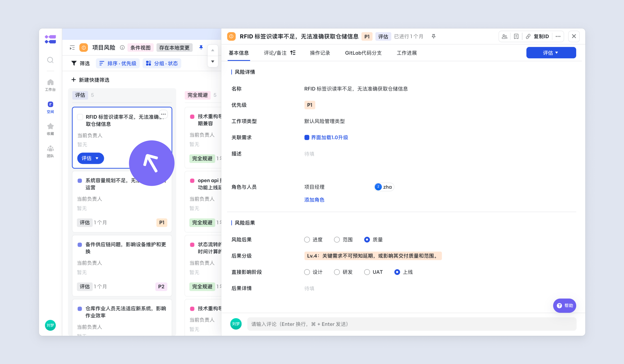Switch to 基本信息 tab

(238, 53)
